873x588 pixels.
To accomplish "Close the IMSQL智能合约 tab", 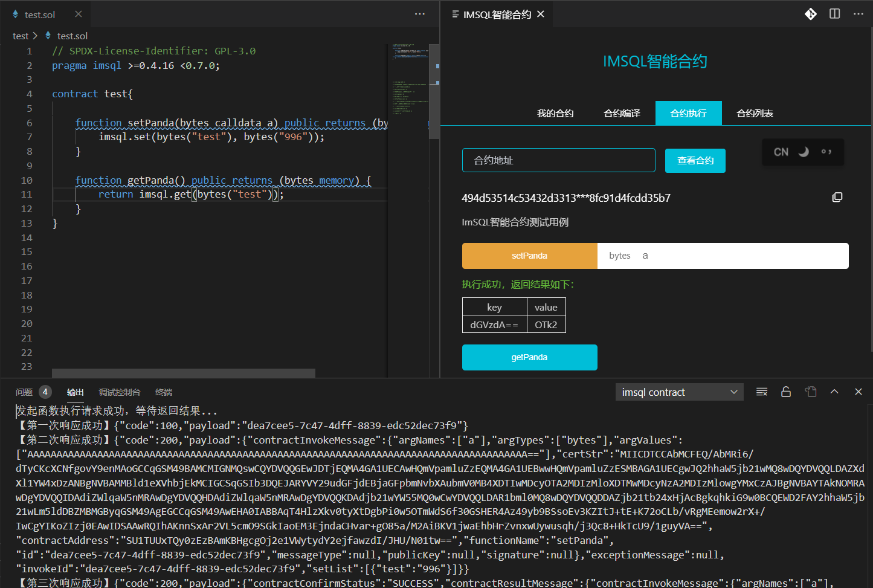I will click(x=541, y=14).
